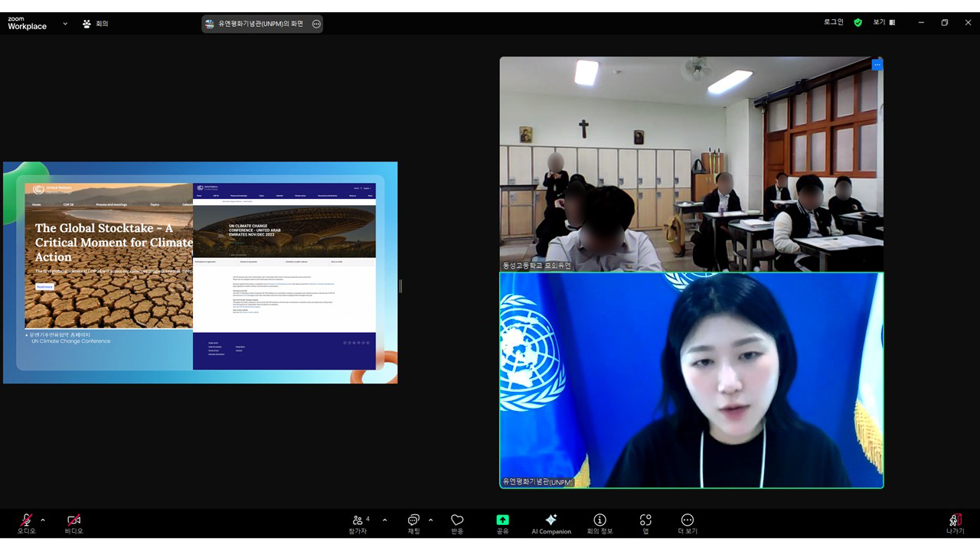The width and height of the screenshot is (980, 551).
Task: Expand the chat options arrow
Action: pos(430,520)
